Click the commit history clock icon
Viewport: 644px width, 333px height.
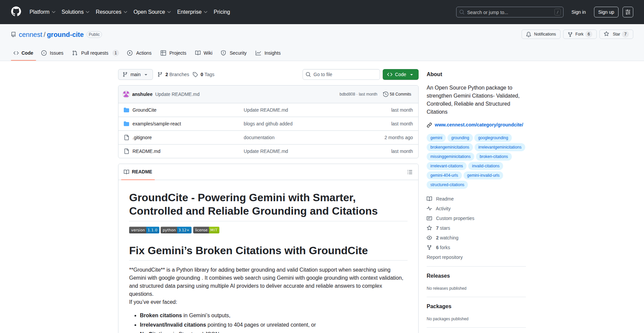click(x=386, y=94)
